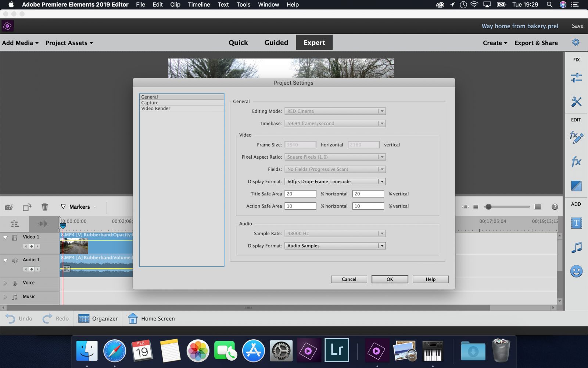
Task: Open Spotlight search in menu bar
Action: point(549,4)
